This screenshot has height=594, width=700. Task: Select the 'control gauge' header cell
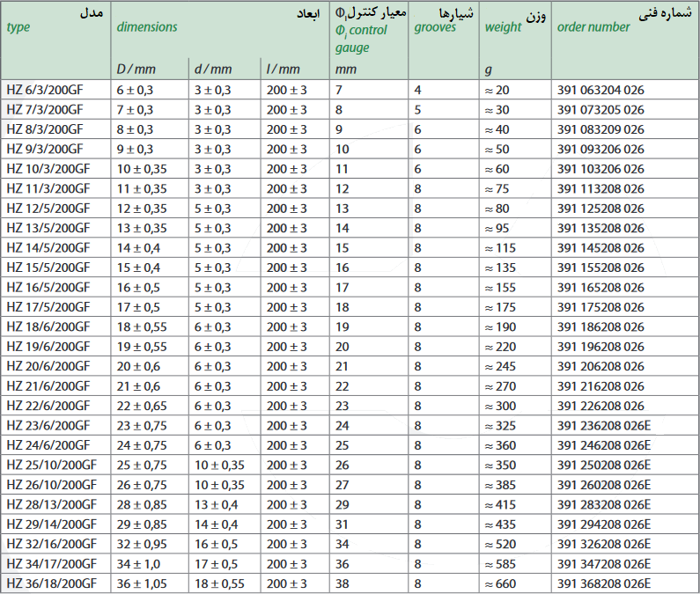point(361,40)
